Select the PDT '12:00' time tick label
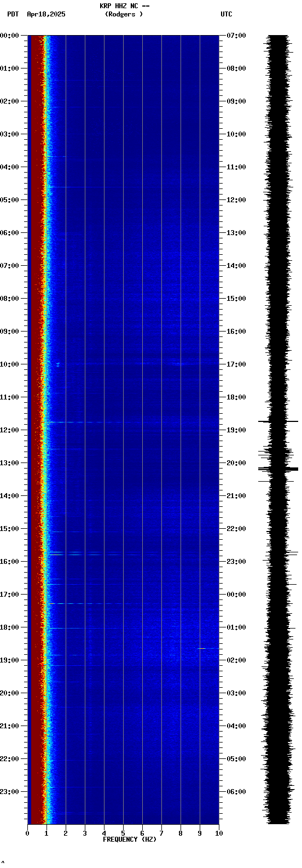Screen dimensions: 302x868 pyautogui.click(x=10, y=430)
